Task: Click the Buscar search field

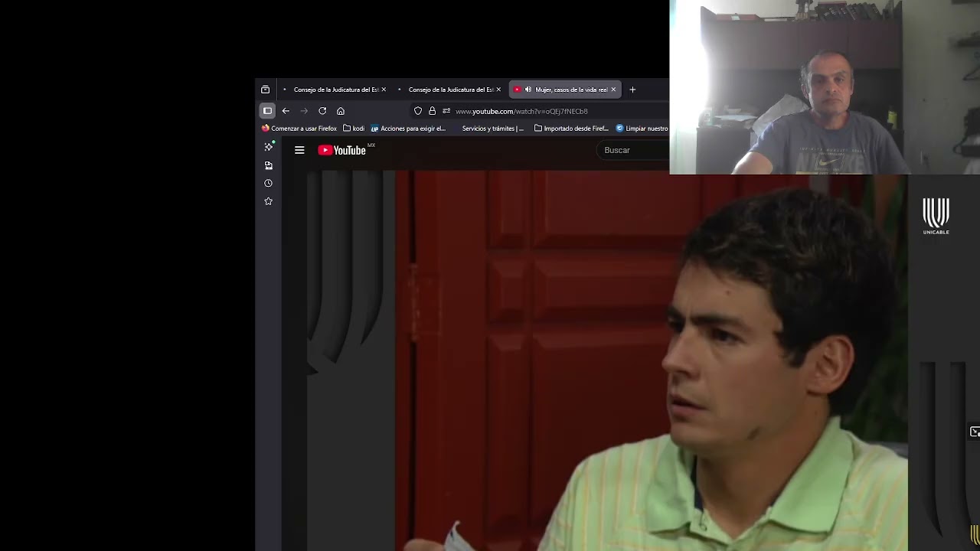Action: click(x=632, y=150)
